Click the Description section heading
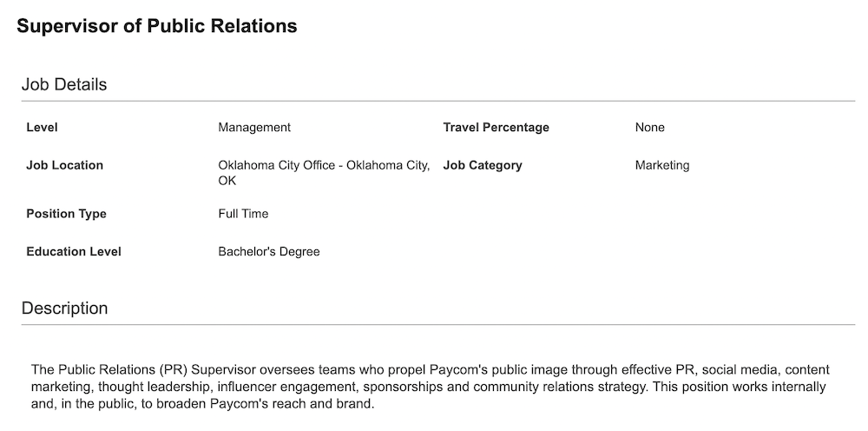Image resolution: width=868 pixels, height=431 pixels. tap(65, 308)
